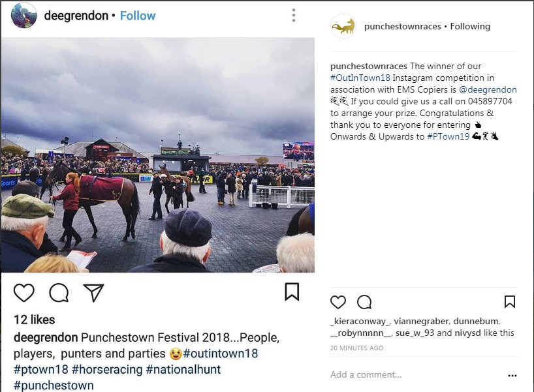The width and height of the screenshot is (534, 392).
Task: Comment on the punchestownraces post via bubble icon
Action: tap(364, 302)
